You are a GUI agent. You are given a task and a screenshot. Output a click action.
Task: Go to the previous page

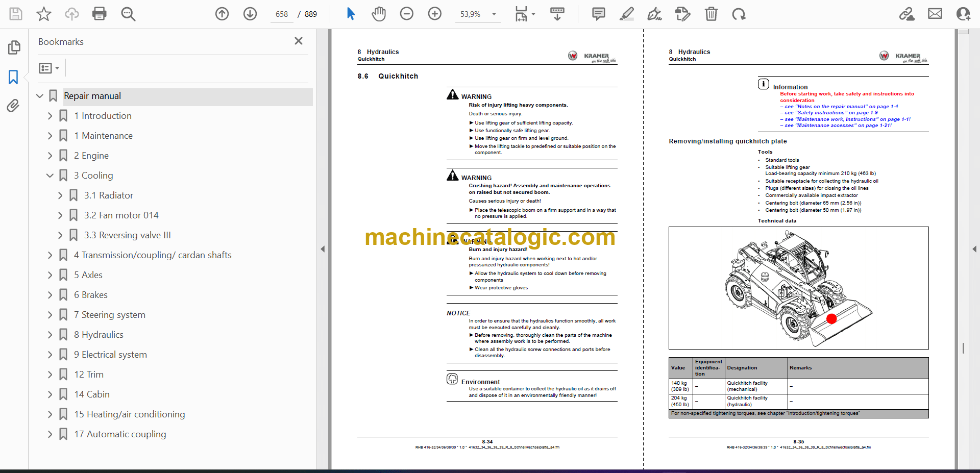(x=222, y=14)
